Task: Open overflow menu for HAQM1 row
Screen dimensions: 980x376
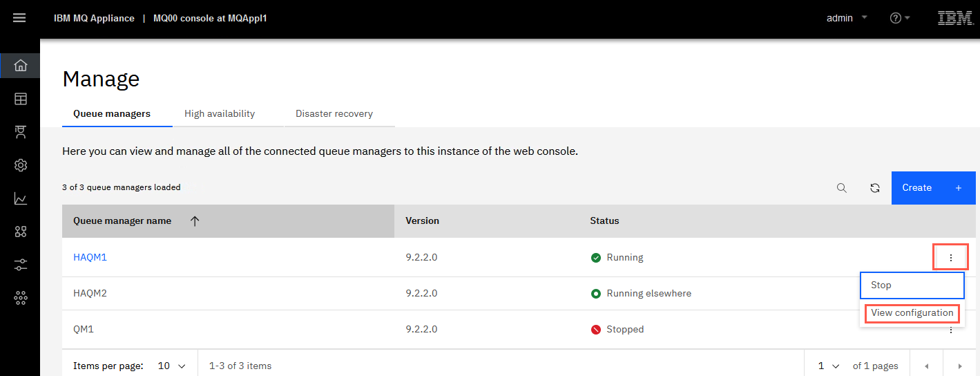Action: [x=950, y=257]
